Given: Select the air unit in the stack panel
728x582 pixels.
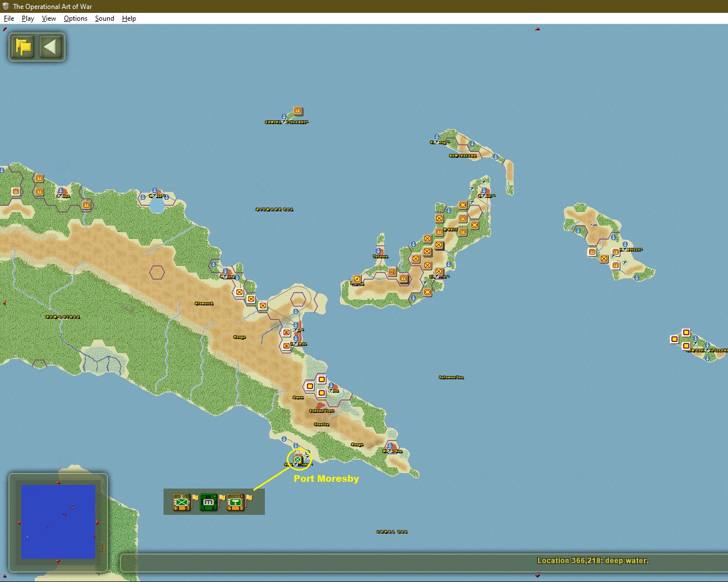Looking at the screenshot, I should pyautogui.click(x=235, y=502).
